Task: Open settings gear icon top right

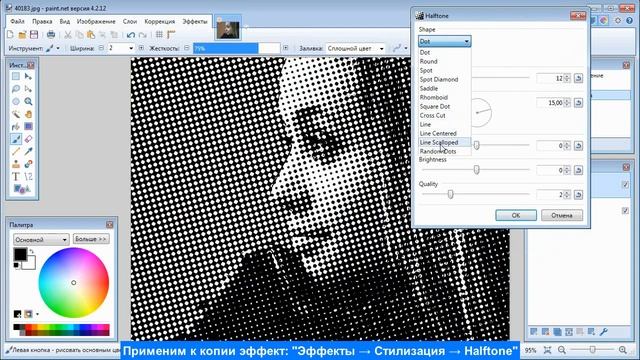Action: (x=618, y=20)
